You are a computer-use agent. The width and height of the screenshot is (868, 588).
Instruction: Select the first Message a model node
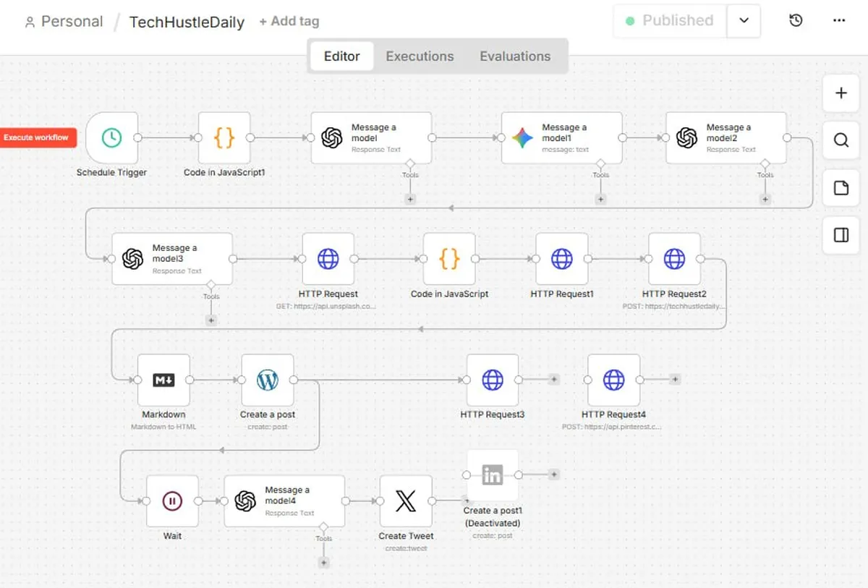(x=371, y=137)
